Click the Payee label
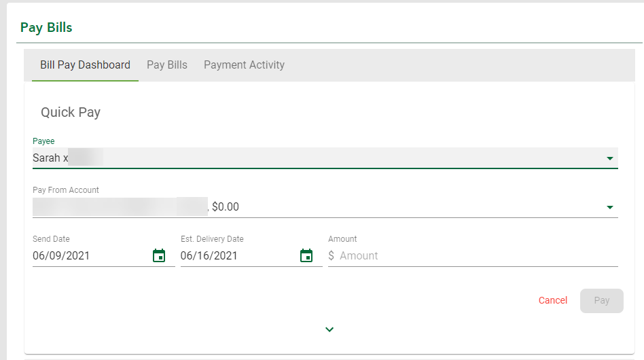Screen dimensions: 644x360 [43, 141]
